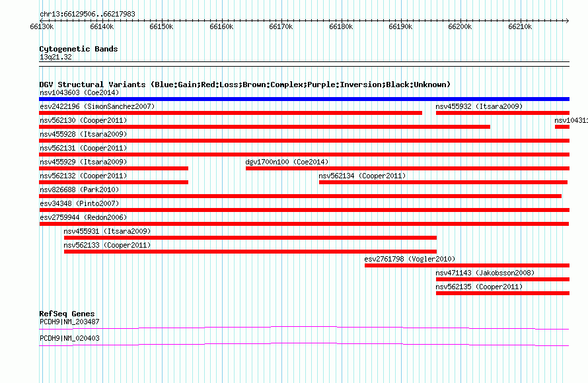Click the 66190k ruler position
The width and height of the screenshot is (588, 383).
pos(400,26)
